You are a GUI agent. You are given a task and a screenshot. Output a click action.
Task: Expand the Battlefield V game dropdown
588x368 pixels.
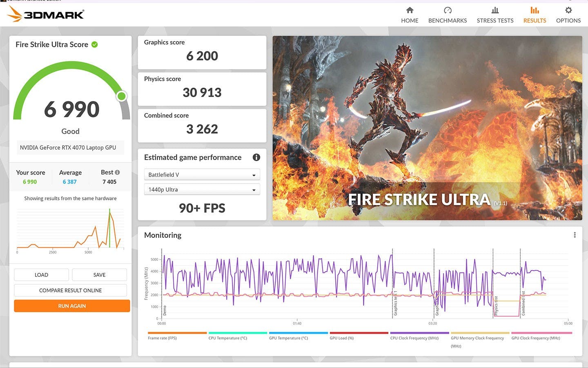[x=202, y=175]
